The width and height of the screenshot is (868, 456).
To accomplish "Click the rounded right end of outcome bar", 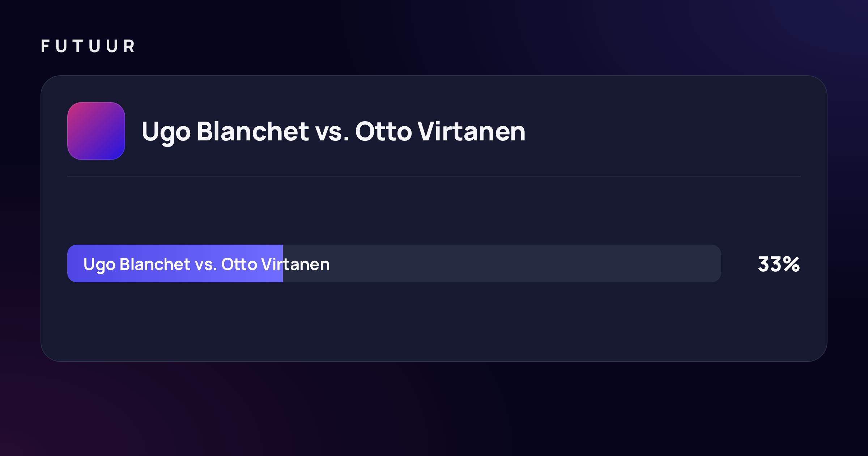I will point(715,263).
